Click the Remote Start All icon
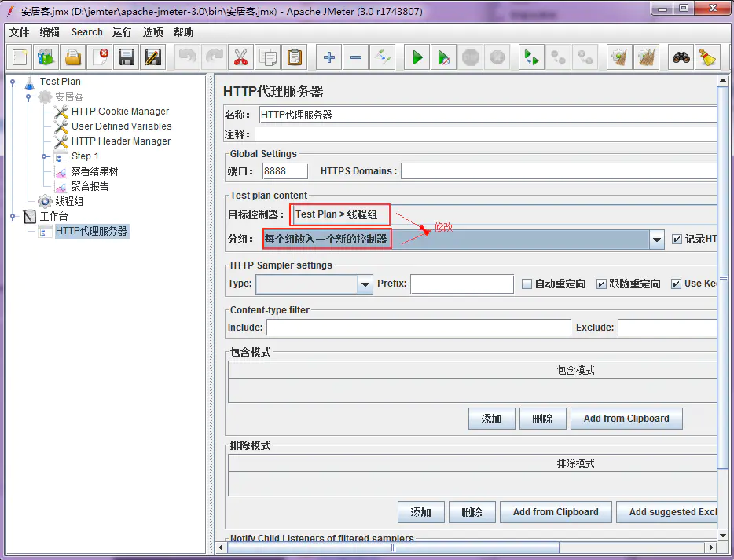734x560 pixels. 531,57
